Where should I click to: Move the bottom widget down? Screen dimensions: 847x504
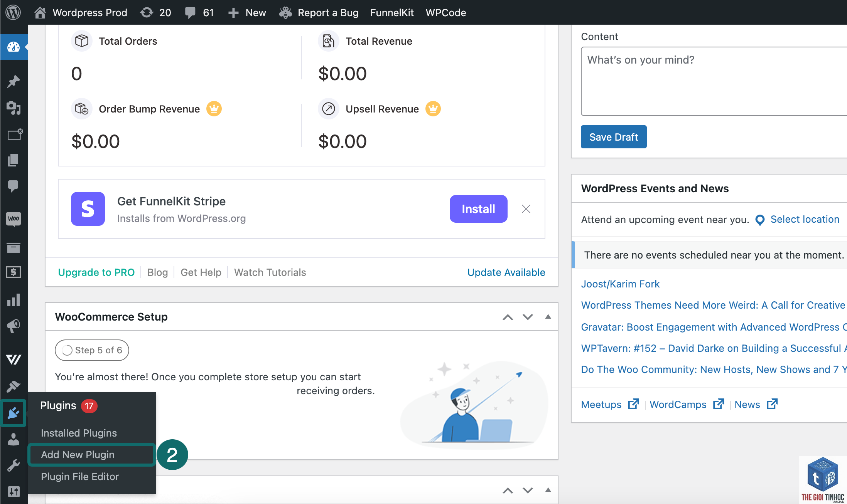528,491
